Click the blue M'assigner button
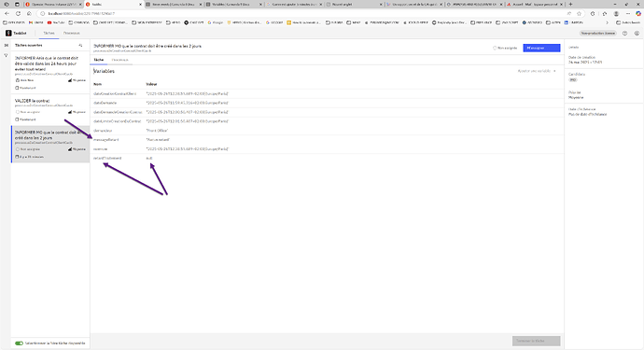The width and height of the screenshot is (644, 350). pos(541,48)
